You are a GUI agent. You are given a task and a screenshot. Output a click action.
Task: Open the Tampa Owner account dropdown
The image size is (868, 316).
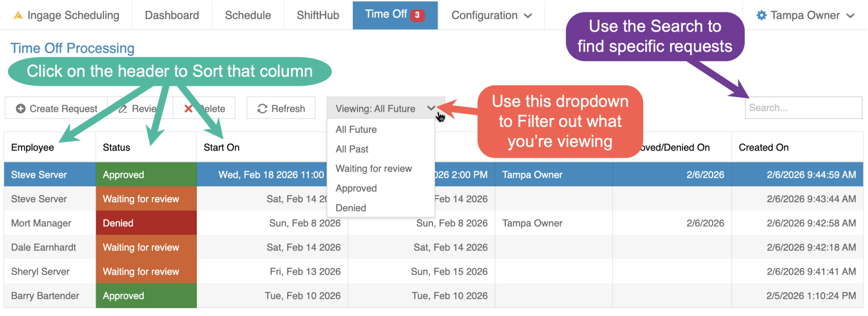pyautogui.click(x=805, y=16)
